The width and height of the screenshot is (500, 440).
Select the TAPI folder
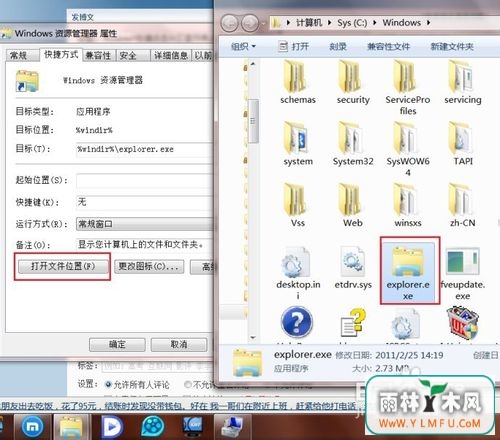(x=463, y=144)
